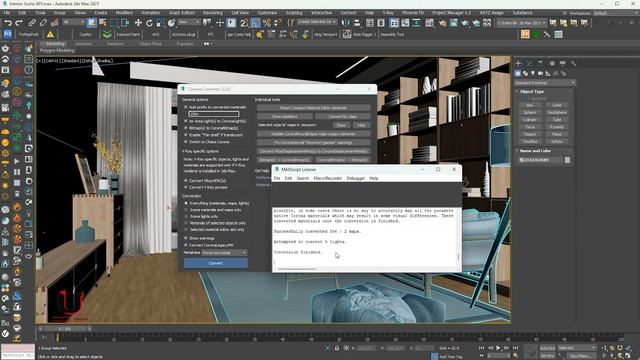Click Fix CoronaNormal incorrect gamma warnings button
The height and width of the screenshot is (360, 640).
(313, 142)
